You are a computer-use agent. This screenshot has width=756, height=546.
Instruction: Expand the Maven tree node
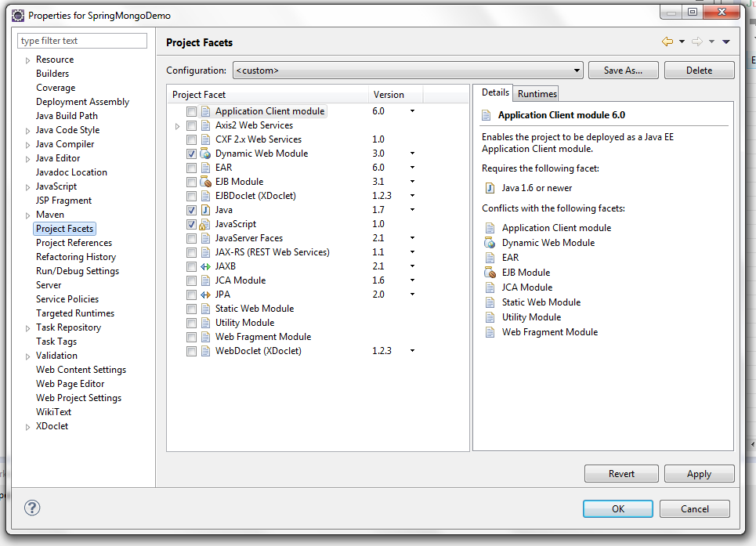point(28,215)
